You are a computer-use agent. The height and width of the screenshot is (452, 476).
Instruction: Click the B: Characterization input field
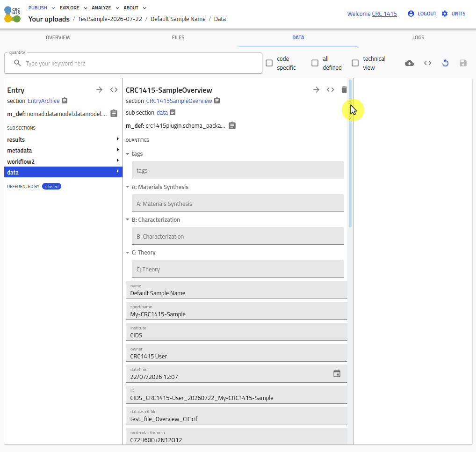click(238, 236)
